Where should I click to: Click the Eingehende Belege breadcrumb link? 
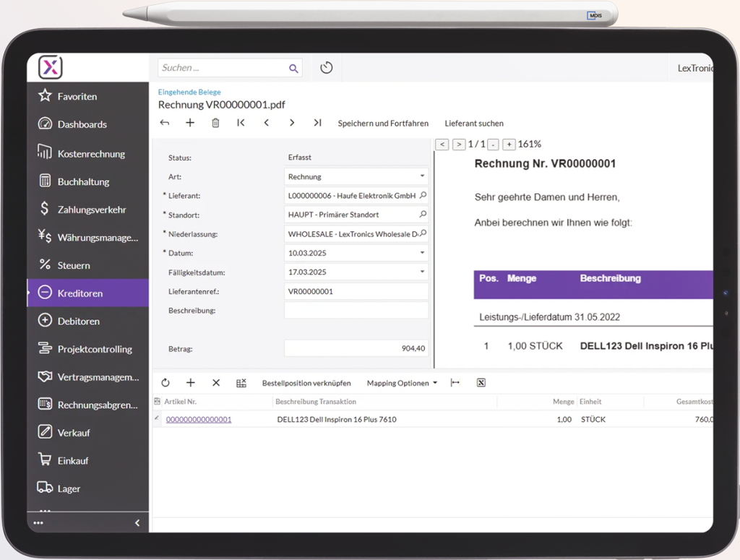point(189,92)
